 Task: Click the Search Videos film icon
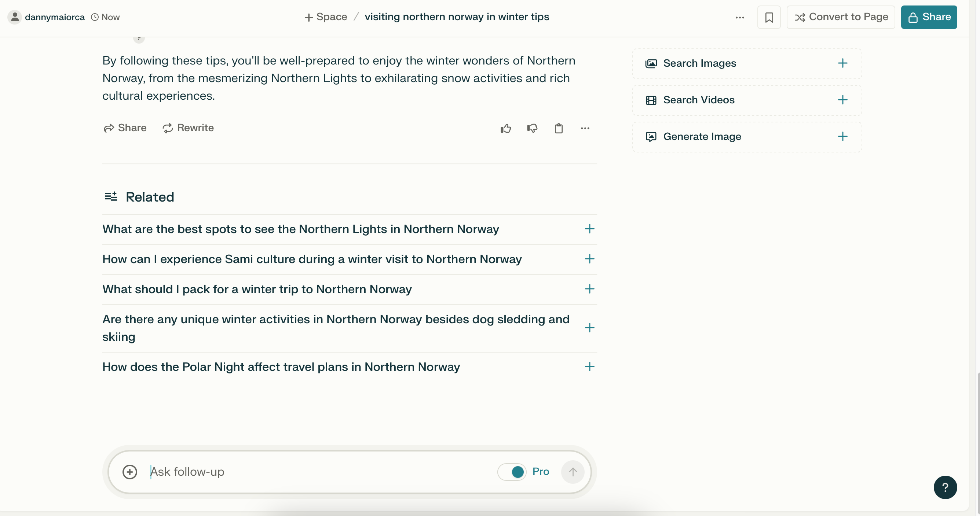(x=651, y=100)
